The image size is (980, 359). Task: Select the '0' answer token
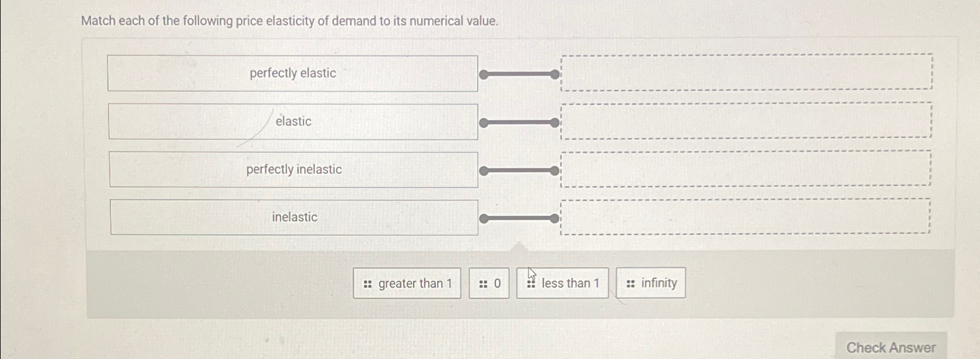click(x=489, y=283)
